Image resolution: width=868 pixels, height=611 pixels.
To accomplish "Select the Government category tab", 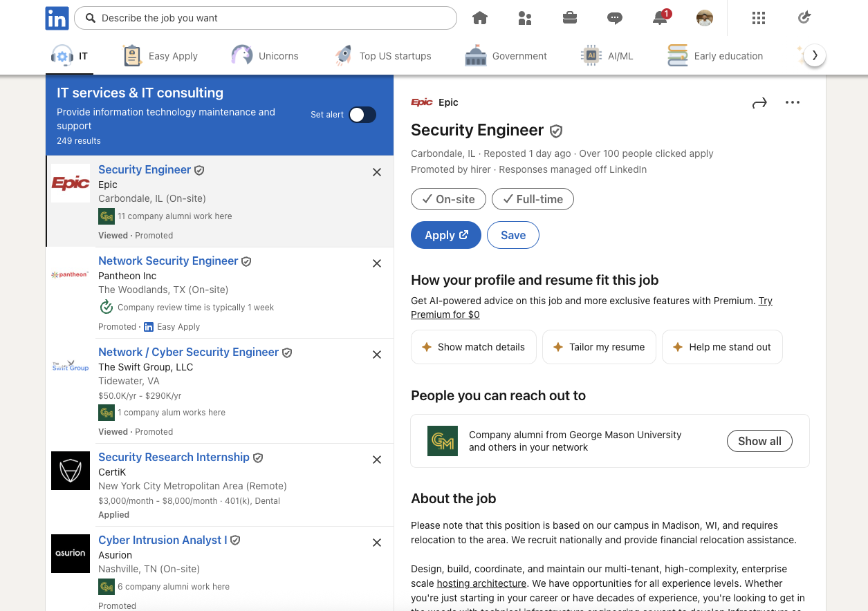I will pyautogui.click(x=506, y=56).
